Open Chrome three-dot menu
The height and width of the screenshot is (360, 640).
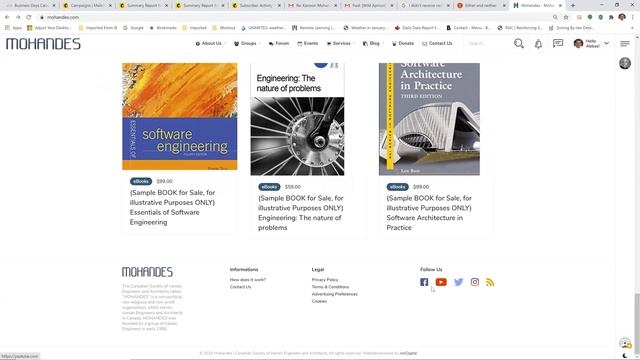coord(633,17)
